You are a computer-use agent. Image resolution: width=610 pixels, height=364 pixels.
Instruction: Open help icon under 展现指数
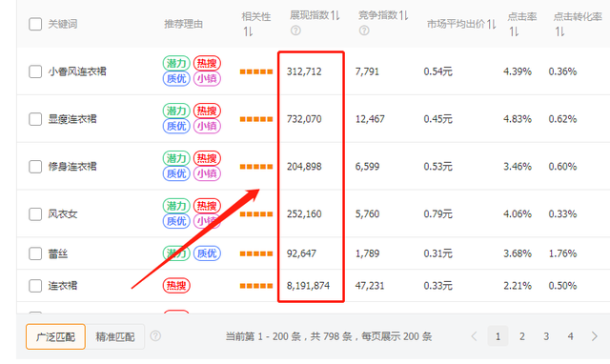click(x=295, y=30)
